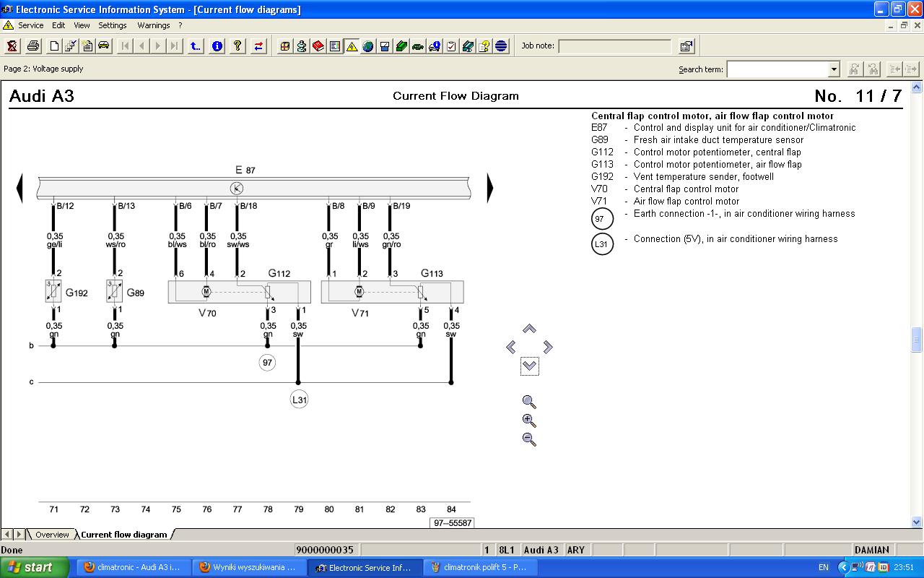Switch to 'Wyniki wyszukiwania' taskbar window
924x578 pixels.
coord(249,567)
